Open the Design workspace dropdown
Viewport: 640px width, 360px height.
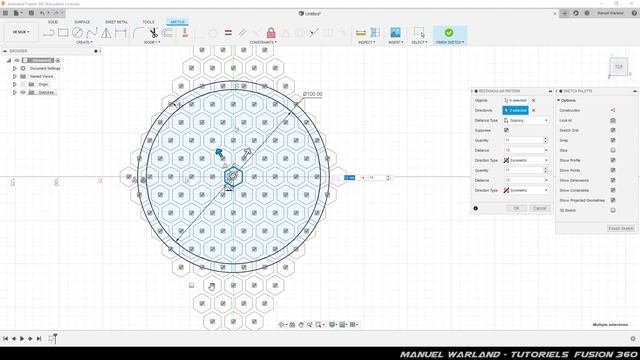tap(21, 32)
